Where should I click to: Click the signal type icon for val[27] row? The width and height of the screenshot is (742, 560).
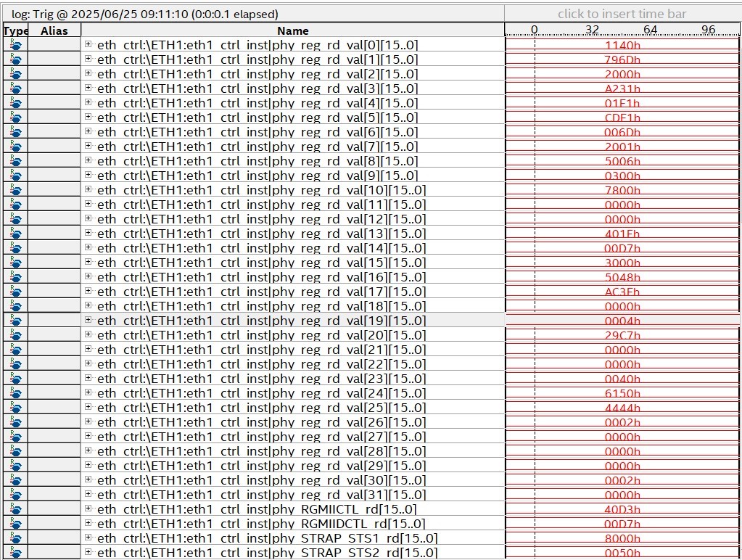coord(15,437)
